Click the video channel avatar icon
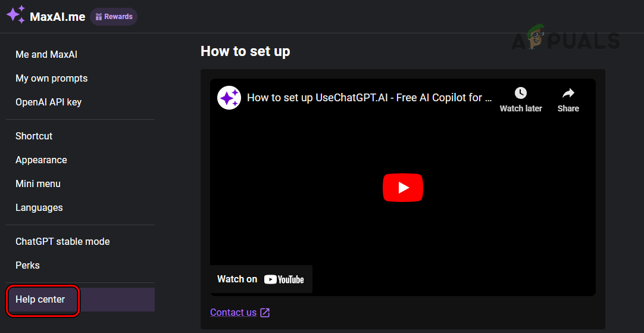 229,98
